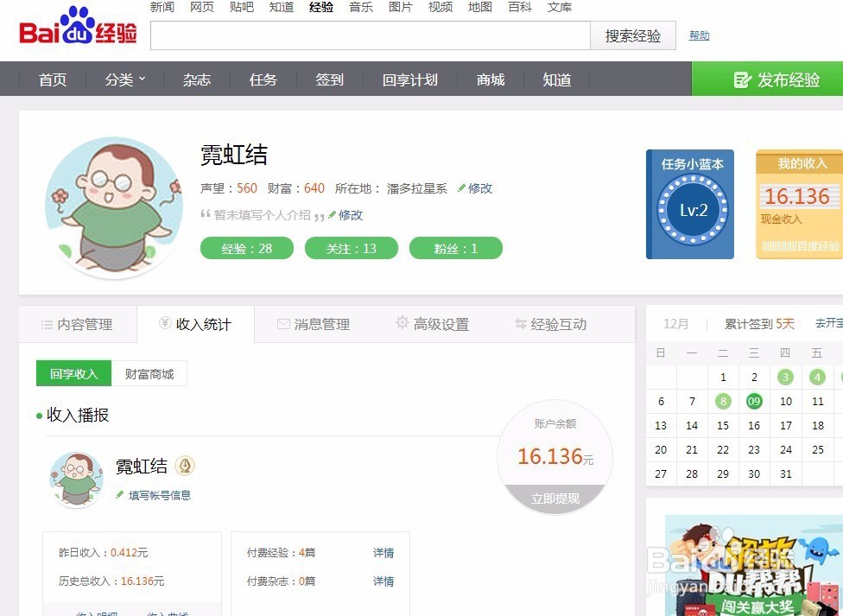Screen dimensions: 843x616
Task: Click the list icon on 内容管理 tab
Action: click(48, 324)
